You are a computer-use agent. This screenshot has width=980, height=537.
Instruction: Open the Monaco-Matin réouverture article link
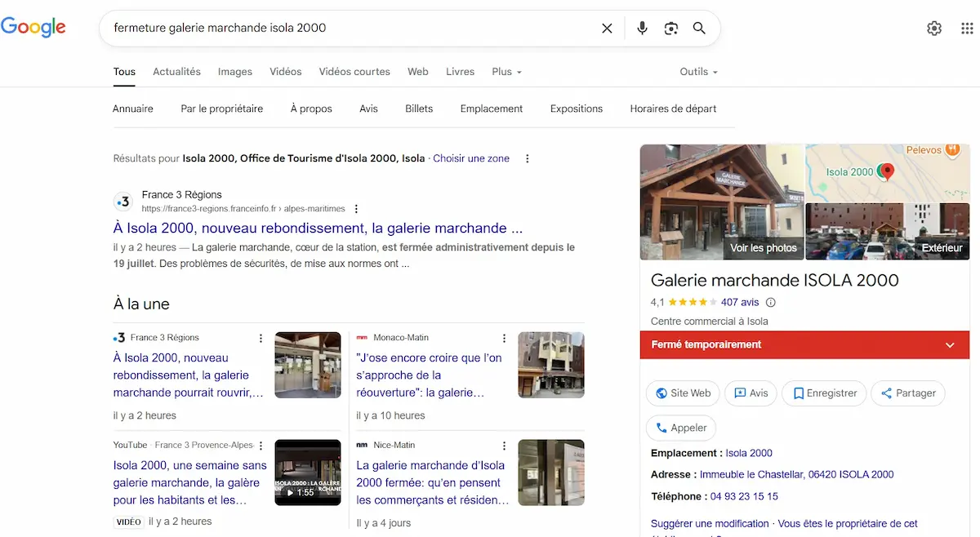[x=430, y=375]
